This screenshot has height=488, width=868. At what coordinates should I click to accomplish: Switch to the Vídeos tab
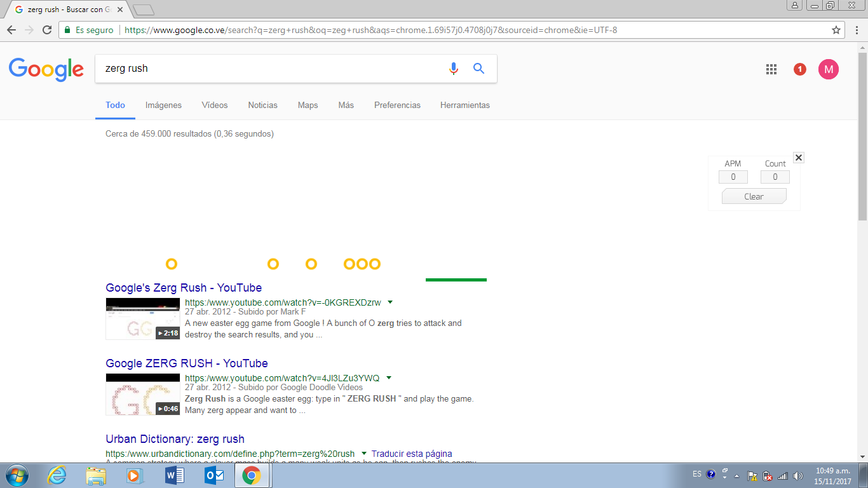click(215, 105)
